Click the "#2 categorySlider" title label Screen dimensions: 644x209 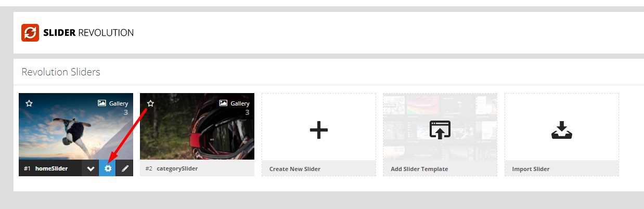171,168
